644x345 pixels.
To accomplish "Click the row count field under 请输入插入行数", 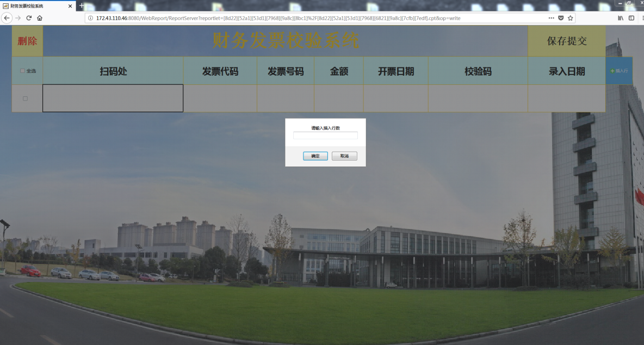I will point(325,135).
